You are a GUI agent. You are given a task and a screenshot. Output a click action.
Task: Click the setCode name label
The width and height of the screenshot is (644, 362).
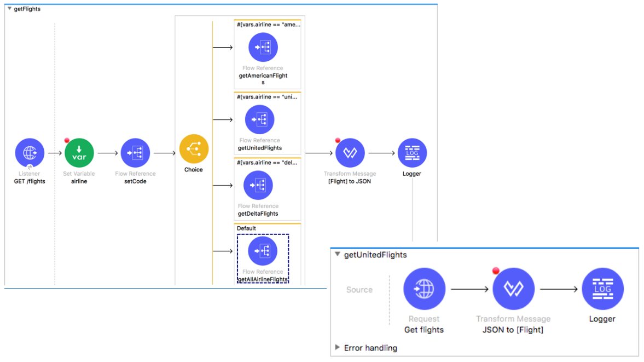click(x=135, y=181)
